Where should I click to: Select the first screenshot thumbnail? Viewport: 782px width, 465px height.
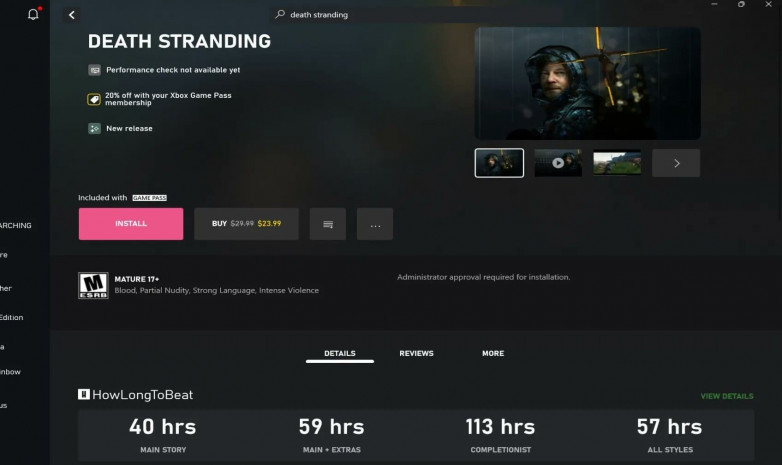point(499,163)
